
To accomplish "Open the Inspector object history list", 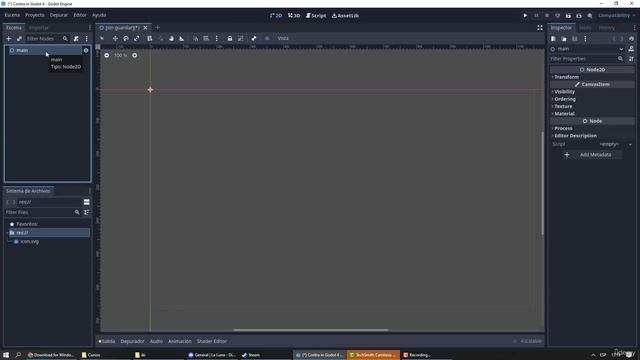I will pyautogui.click(x=631, y=39).
